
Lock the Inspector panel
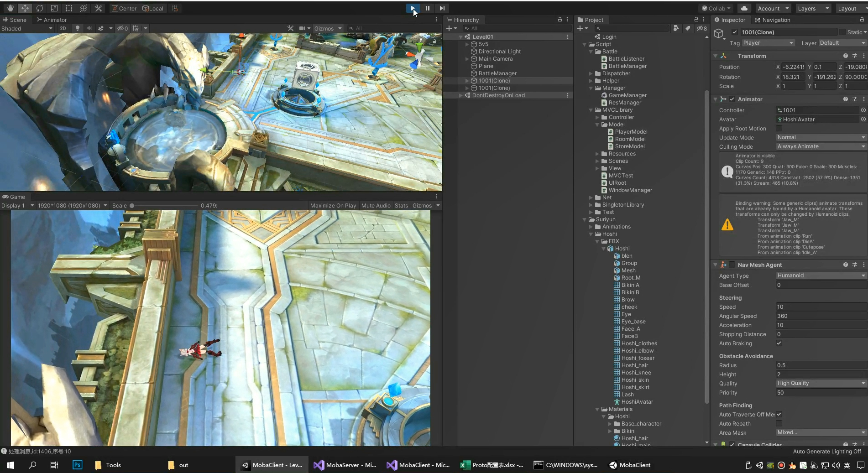(x=862, y=20)
